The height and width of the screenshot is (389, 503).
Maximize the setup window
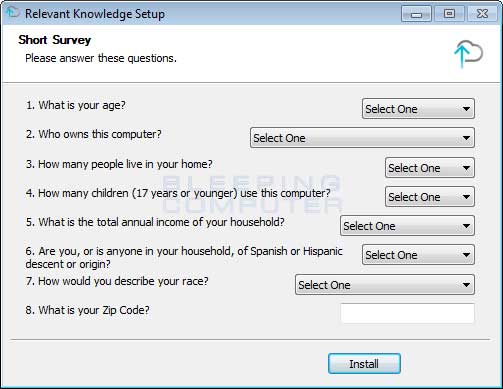[x=449, y=14]
